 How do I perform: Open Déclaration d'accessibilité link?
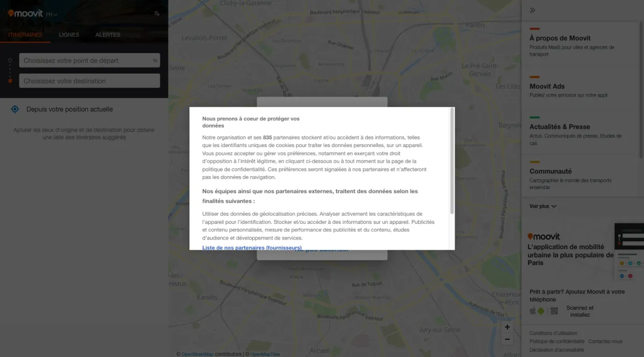tap(557, 350)
